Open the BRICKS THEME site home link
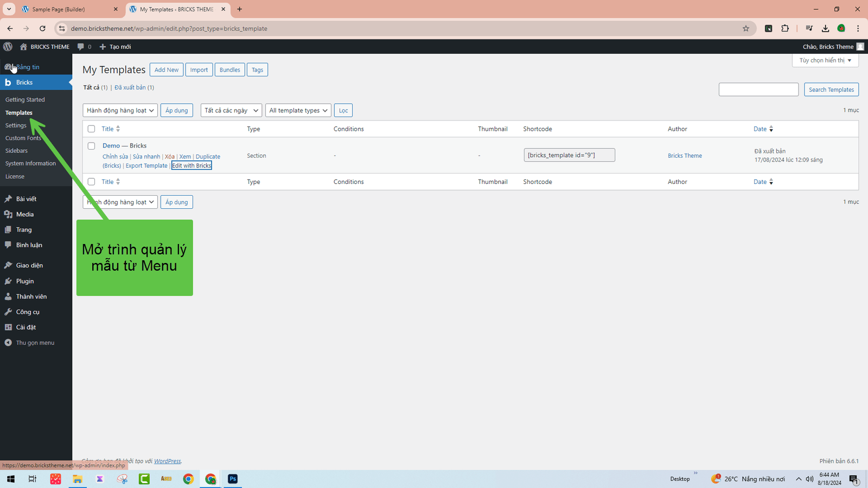The image size is (868, 488). 45,47
